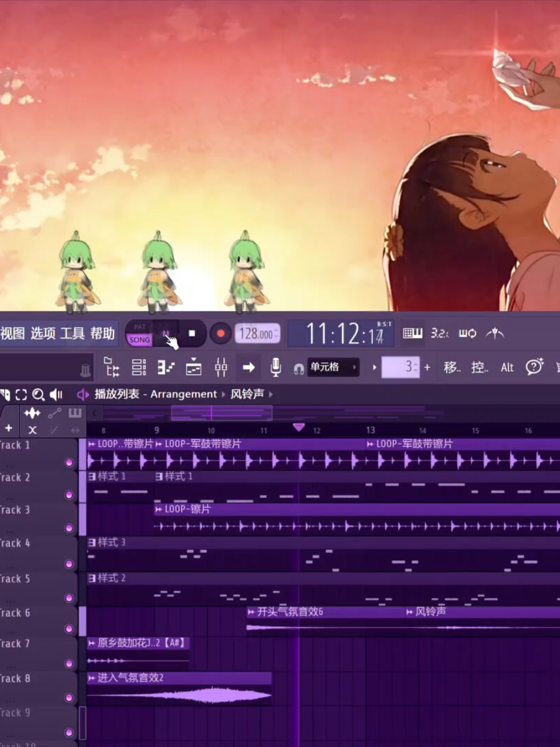Click the scroll-left arrow of overview bar
The width and height of the screenshot is (560, 747).
tap(95, 413)
